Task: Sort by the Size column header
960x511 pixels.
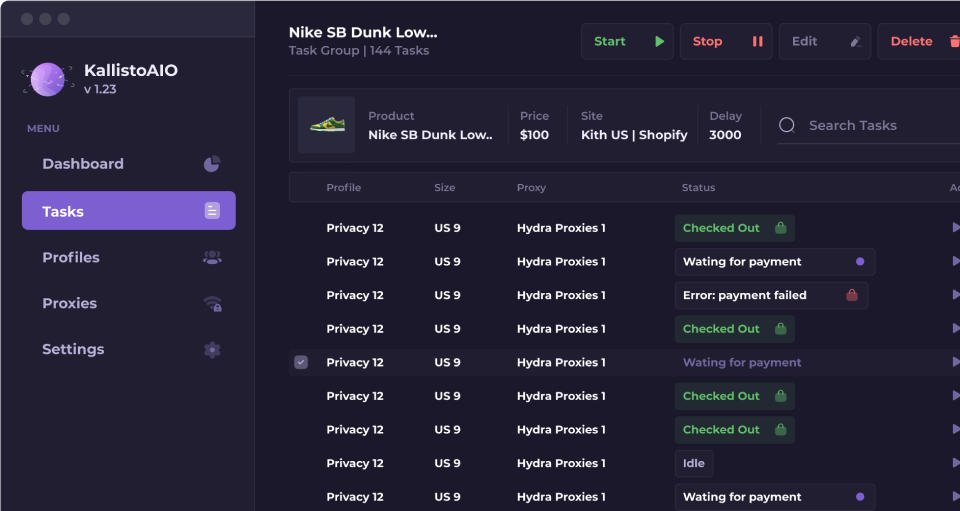Action: coord(444,187)
